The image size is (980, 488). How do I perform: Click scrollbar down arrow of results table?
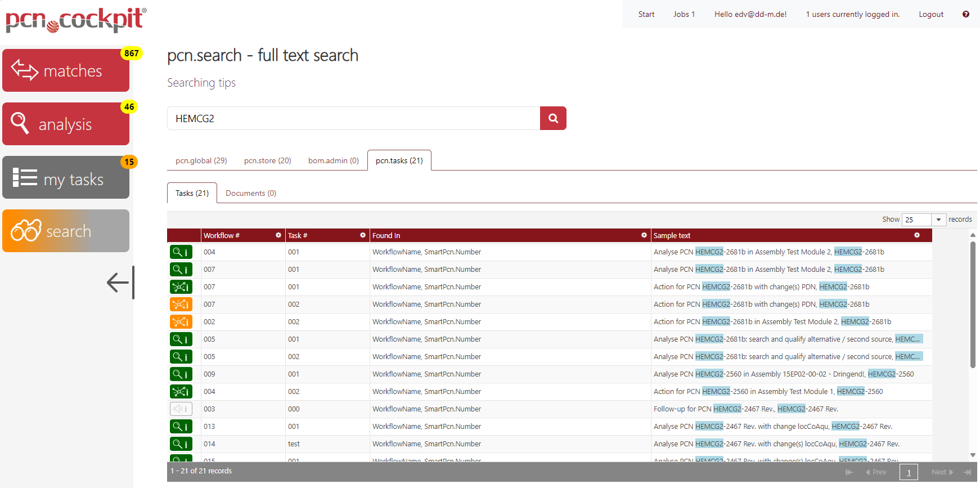click(x=973, y=455)
